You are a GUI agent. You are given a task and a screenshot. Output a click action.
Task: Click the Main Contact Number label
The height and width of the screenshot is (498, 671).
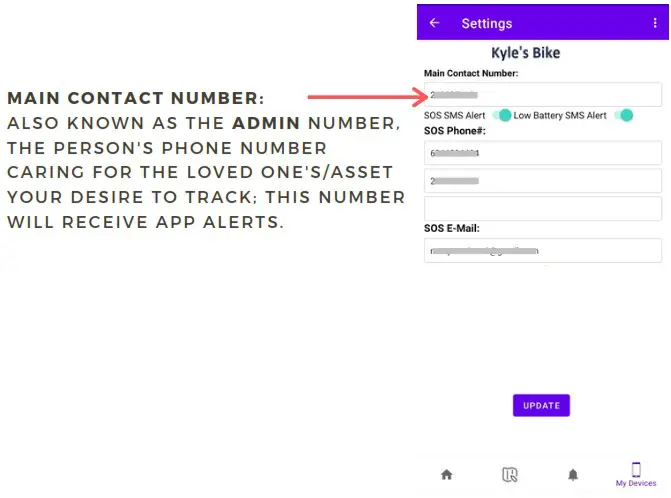(471, 74)
